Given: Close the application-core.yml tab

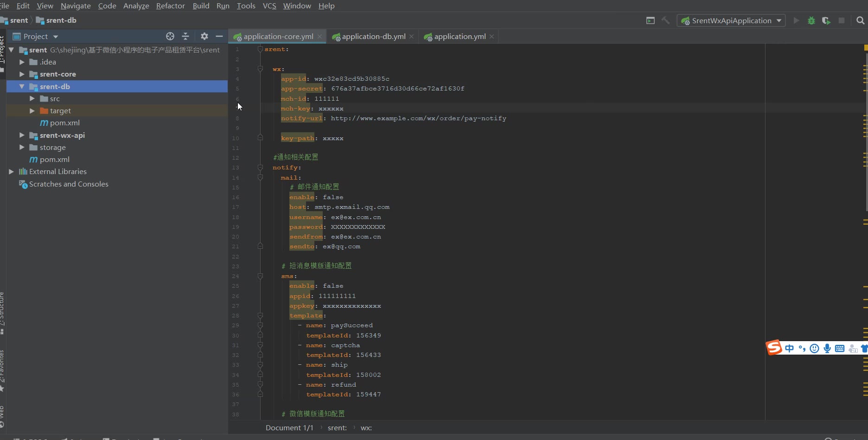Looking at the screenshot, I should [319, 36].
